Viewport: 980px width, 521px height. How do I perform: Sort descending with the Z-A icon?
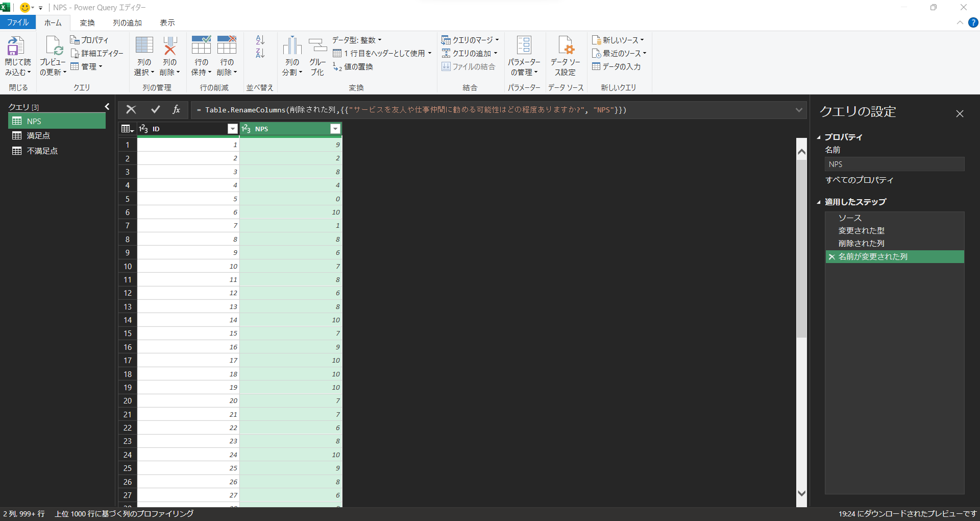point(260,53)
